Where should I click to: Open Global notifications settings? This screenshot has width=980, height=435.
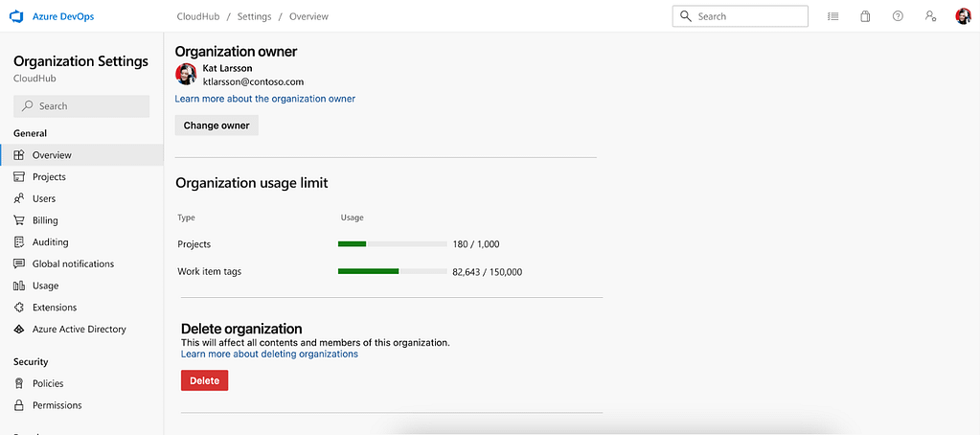point(73,263)
